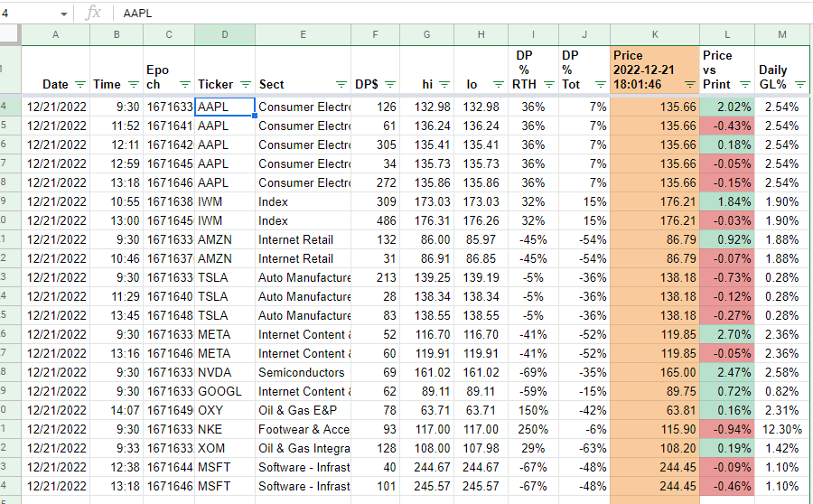Click the NVDA ticker cell
The width and height of the screenshot is (813, 504).
(x=225, y=372)
